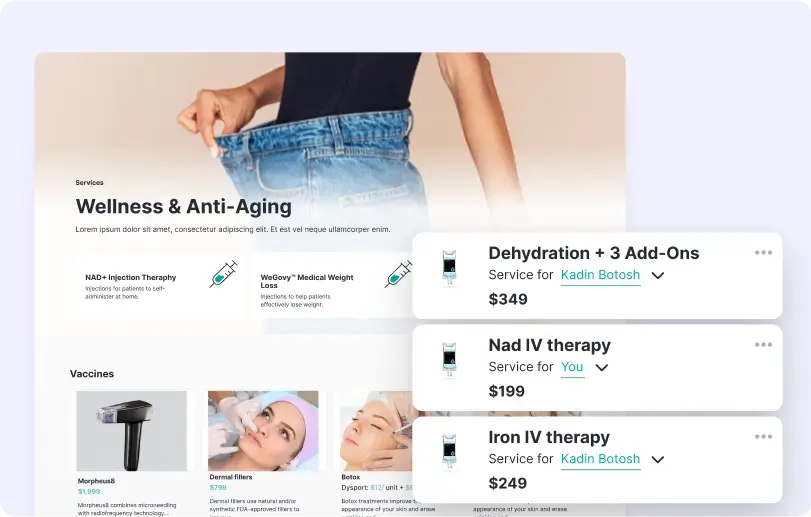Click the IV bag icon beside Dehydration + 3 Add-Ons
Image resolution: width=811 pixels, height=517 pixels.
pyautogui.click(x=449, y=267)
